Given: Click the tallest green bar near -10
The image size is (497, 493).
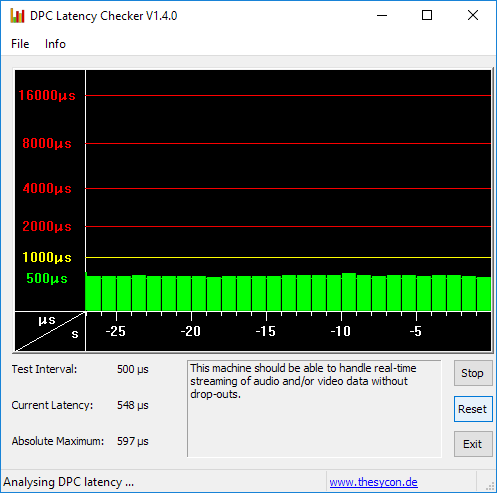Looking at the screenshot, I should click(x=349, y=292).
